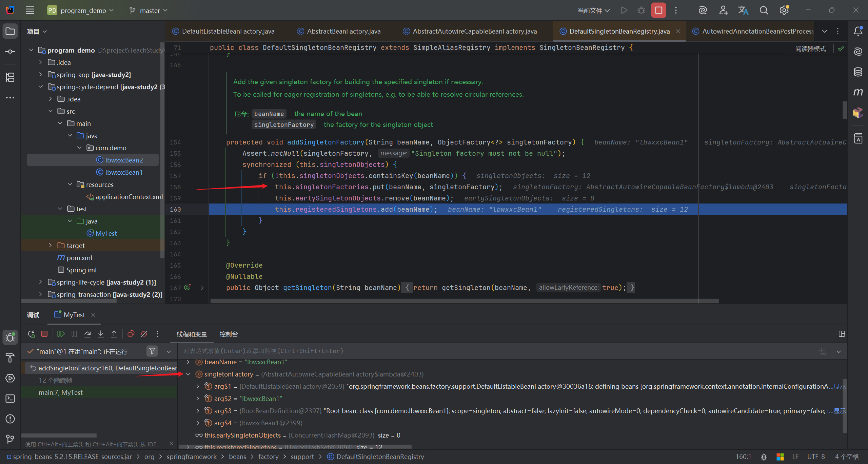Viewport: 868px width, 464px height.
Task: Click the Step Over debug button
Action: click(87, 334)
